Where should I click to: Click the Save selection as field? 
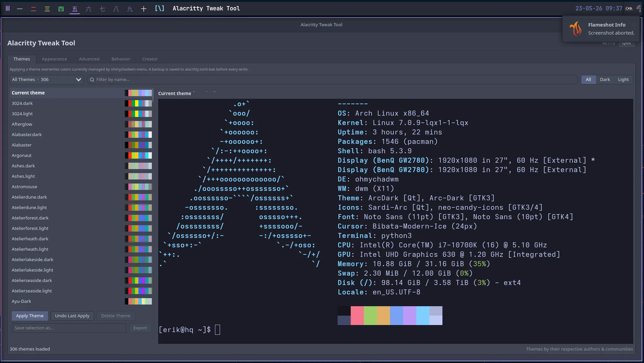[x=69, y=328]
